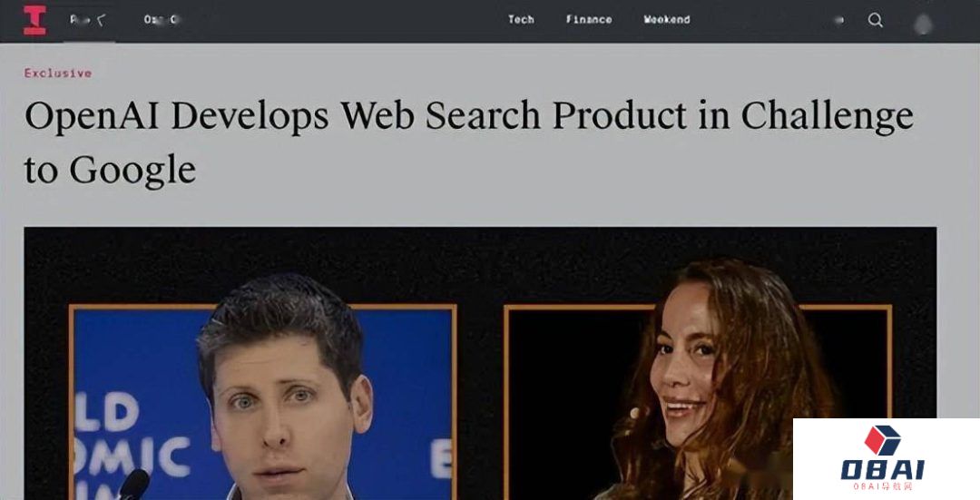Click the red site logo

tap(34, 21)
